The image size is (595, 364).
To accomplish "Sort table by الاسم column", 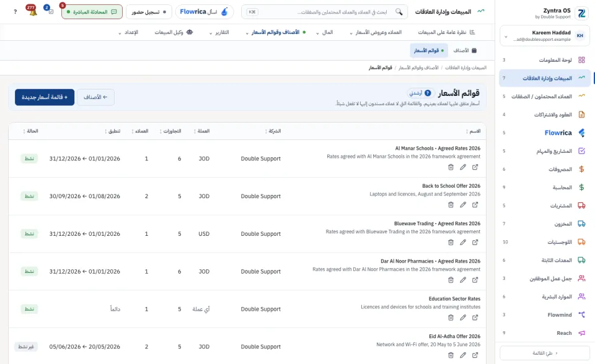I will pos(473,131).
